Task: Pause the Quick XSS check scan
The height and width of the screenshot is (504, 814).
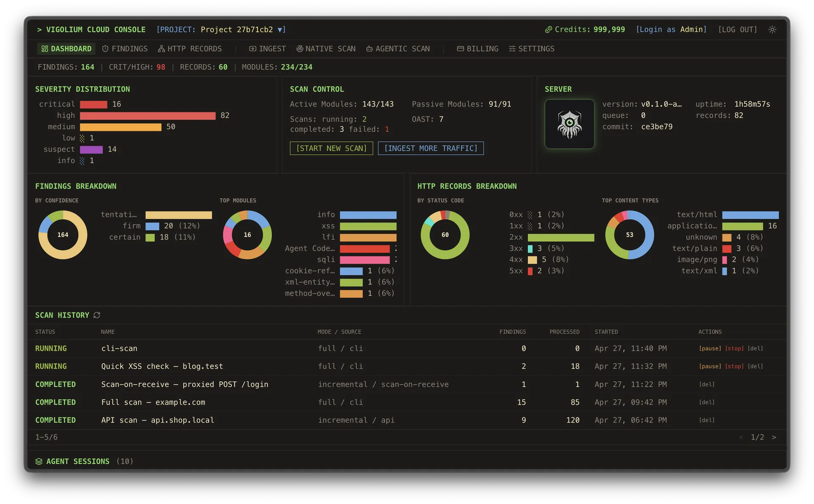Action: (710, 366)
